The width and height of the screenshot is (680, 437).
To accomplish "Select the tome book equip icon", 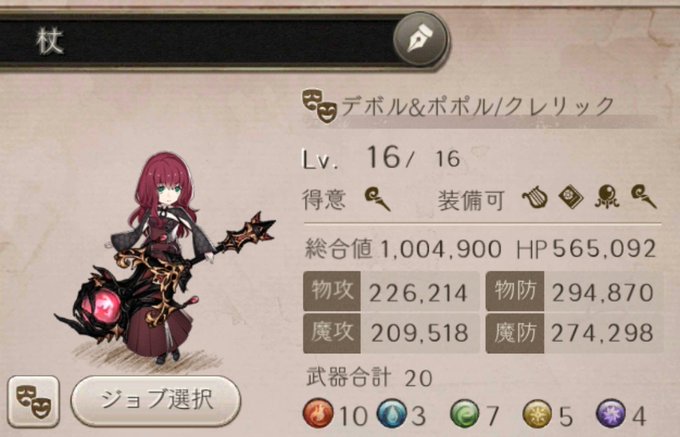I will 571,197.
